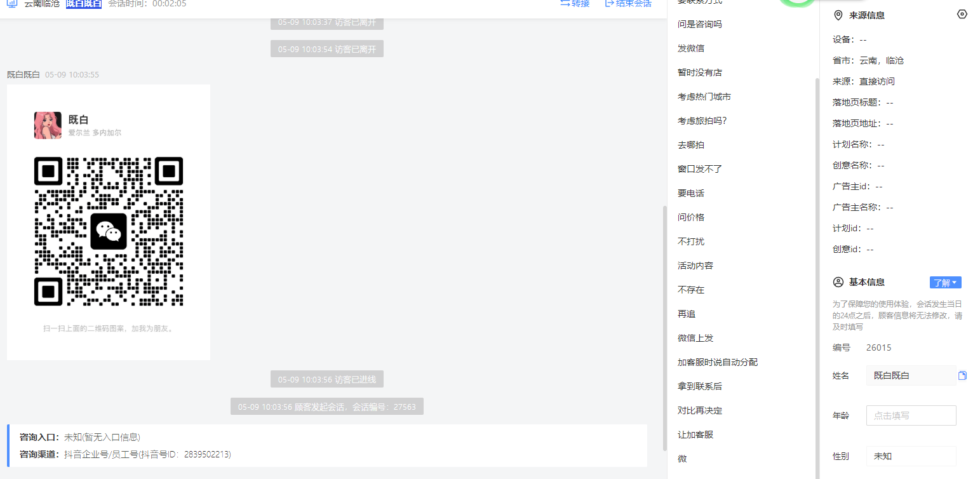Click the 会话时间 timer in header
The width and height of the screenshot is (980, 479).
(x=147, y=4)
